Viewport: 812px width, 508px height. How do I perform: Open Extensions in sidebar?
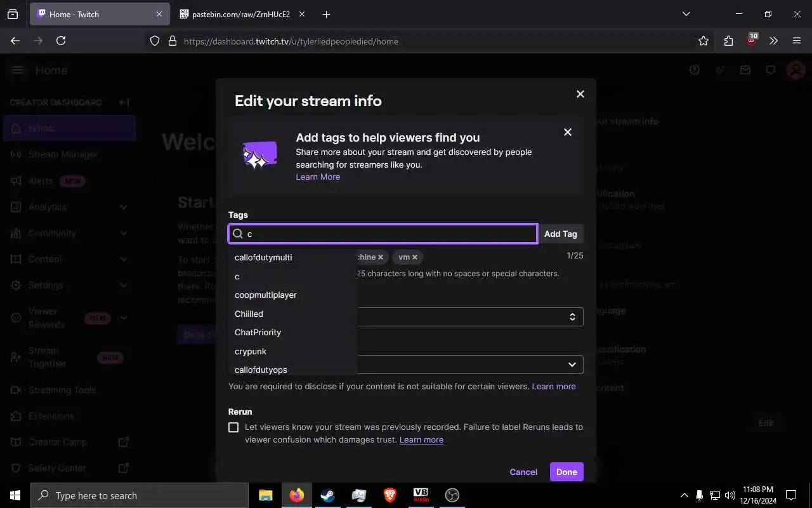pyautogui.click(x=69, y=416)
